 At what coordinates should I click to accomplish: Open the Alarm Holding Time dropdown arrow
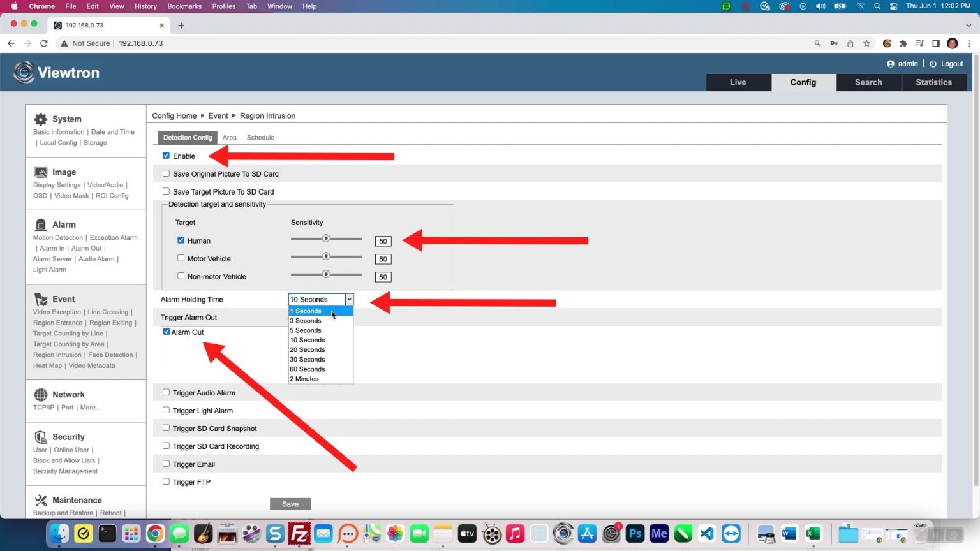[x=349, y=299]
